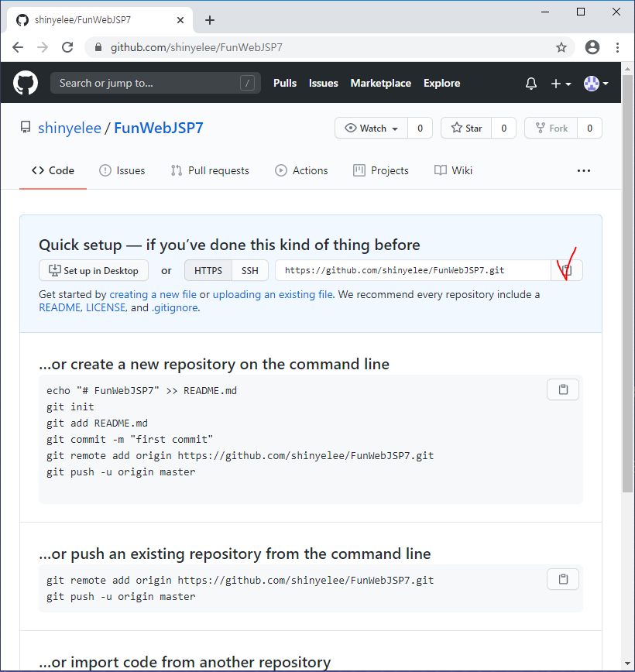Viewport: 635px width, 672px height.
Task: Expand the Watch dropdown
Action: (371, 129)
